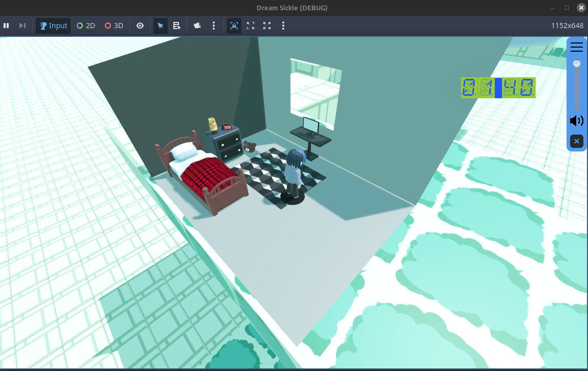The image size is (588, 371).
Task: Click the keep aspect fit icon
Action: pyautogui.click(x=251, y=26)
